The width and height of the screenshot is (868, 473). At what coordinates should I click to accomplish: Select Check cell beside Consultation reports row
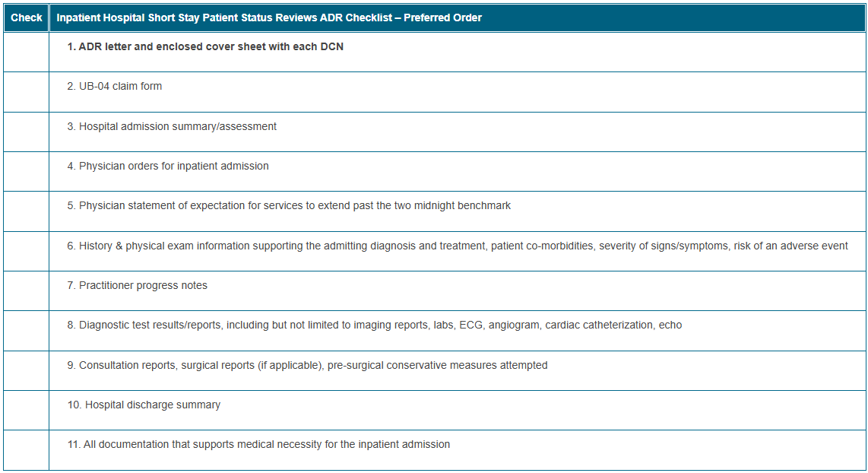26,370
